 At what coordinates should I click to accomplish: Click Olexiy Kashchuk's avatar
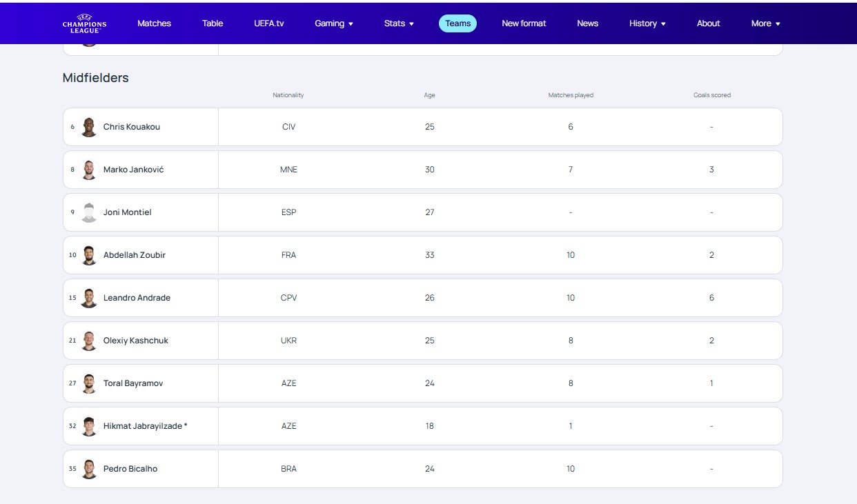pyautogui.click(x=88, y=341)
